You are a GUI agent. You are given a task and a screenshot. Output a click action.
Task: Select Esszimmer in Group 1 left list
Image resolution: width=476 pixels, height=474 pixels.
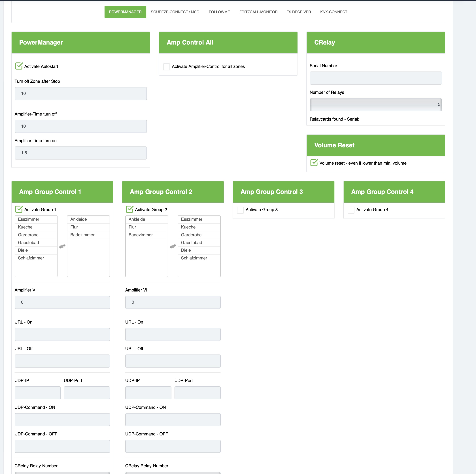point(36,219)
